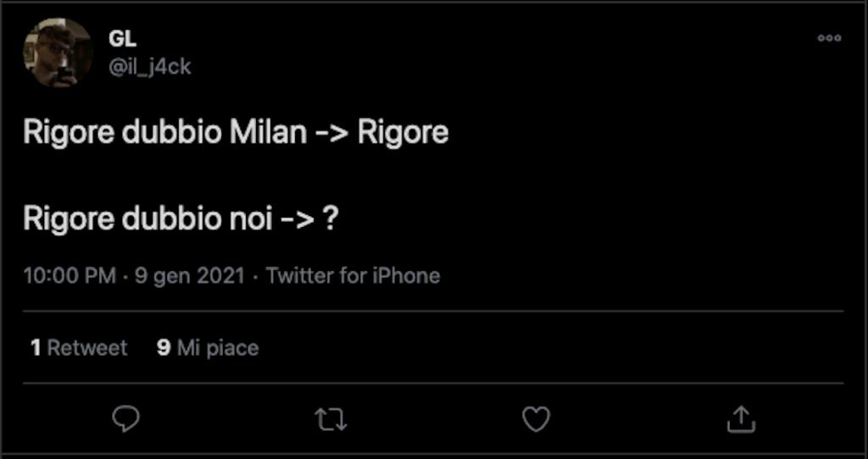Expand the three-dot more options menu
The height and width of the screenshot is (459, 868).
tap(829, 38)
